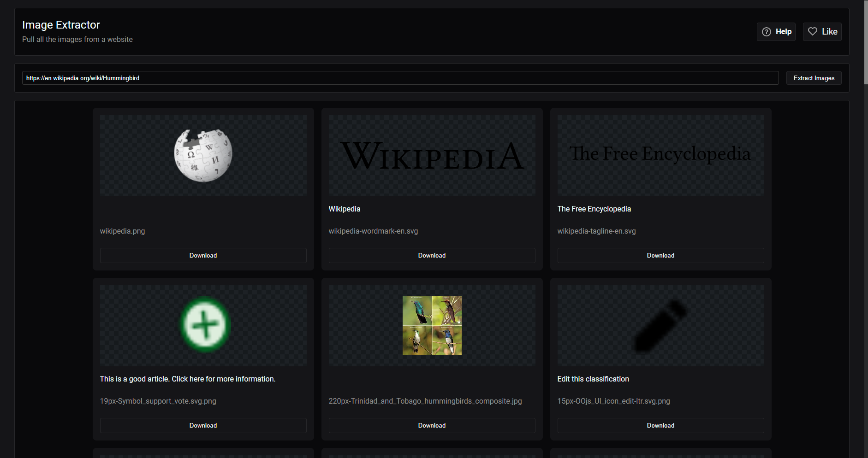868x458 pixels.
Task: Click the green plus good article icon
Action: click(205, 325)
